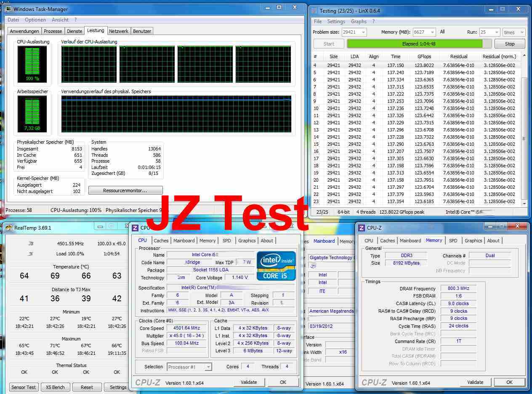Select LinX result row number 23

[x=416, y=201]
